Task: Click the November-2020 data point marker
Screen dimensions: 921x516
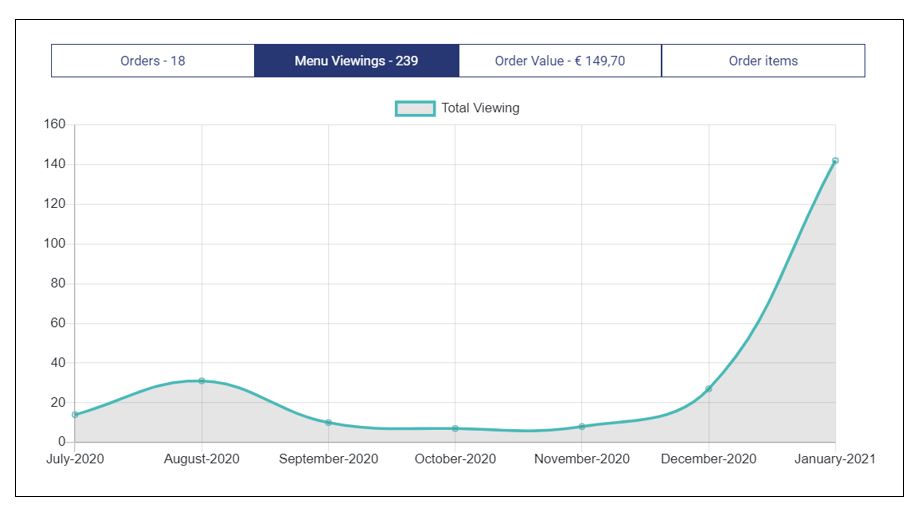Action: pos(582,426)
